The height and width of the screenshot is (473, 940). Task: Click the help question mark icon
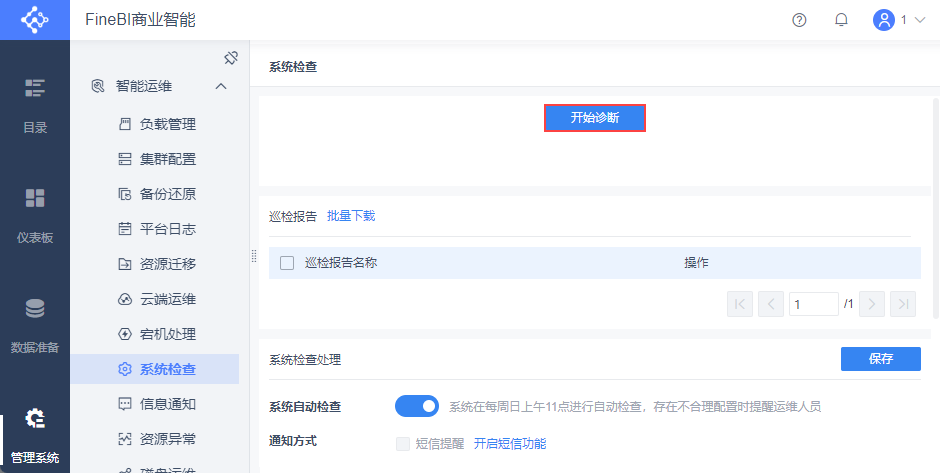pyautogui.click(x=799, y=20)
